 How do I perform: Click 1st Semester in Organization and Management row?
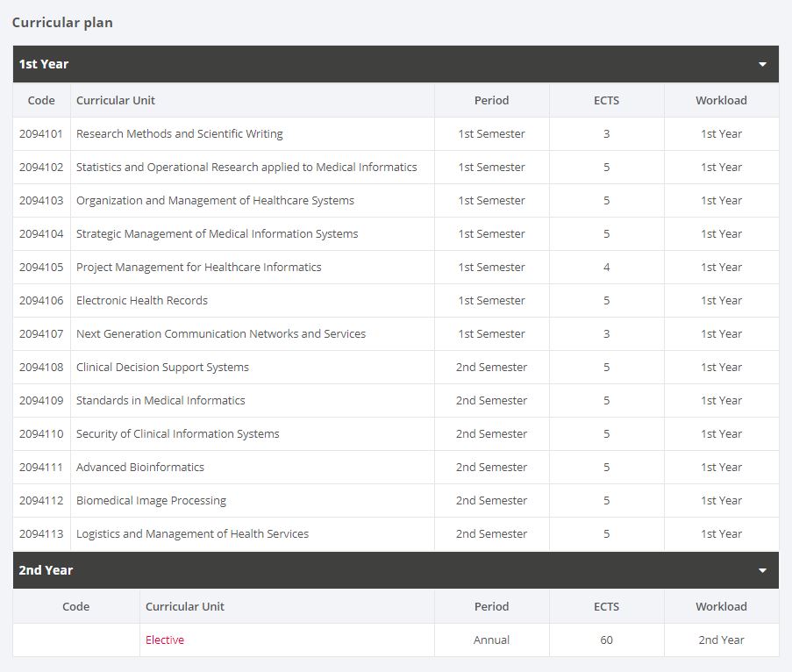point(491,201)
